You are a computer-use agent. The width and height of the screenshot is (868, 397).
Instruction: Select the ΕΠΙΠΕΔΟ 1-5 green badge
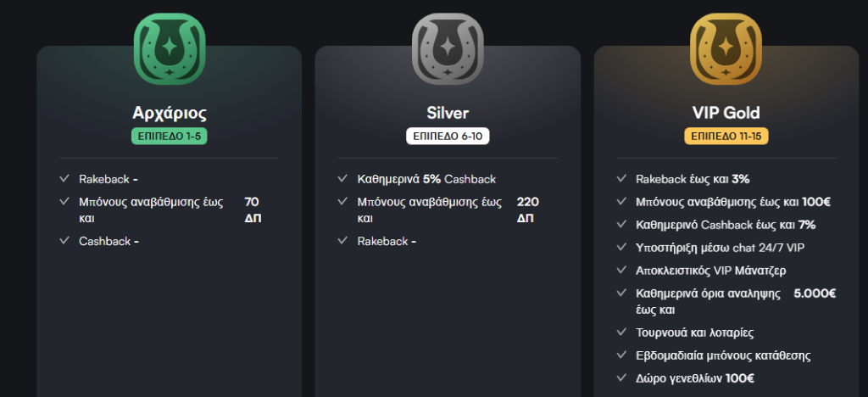point(170,137)
